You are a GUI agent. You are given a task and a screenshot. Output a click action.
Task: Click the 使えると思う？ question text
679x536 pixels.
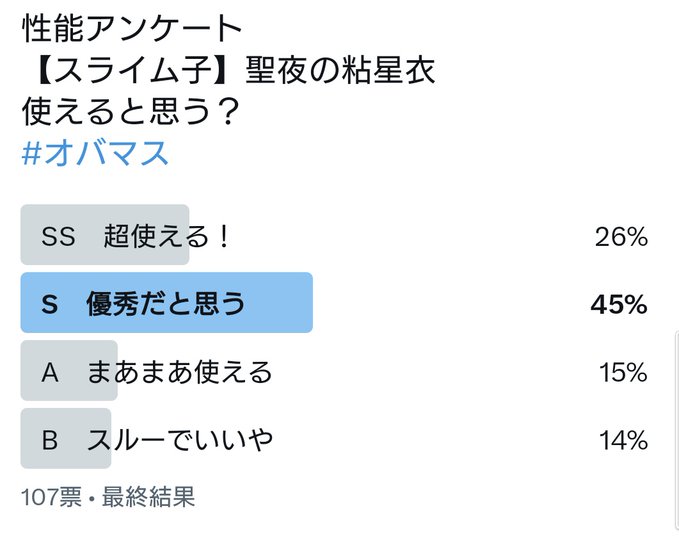click(131, 111)
